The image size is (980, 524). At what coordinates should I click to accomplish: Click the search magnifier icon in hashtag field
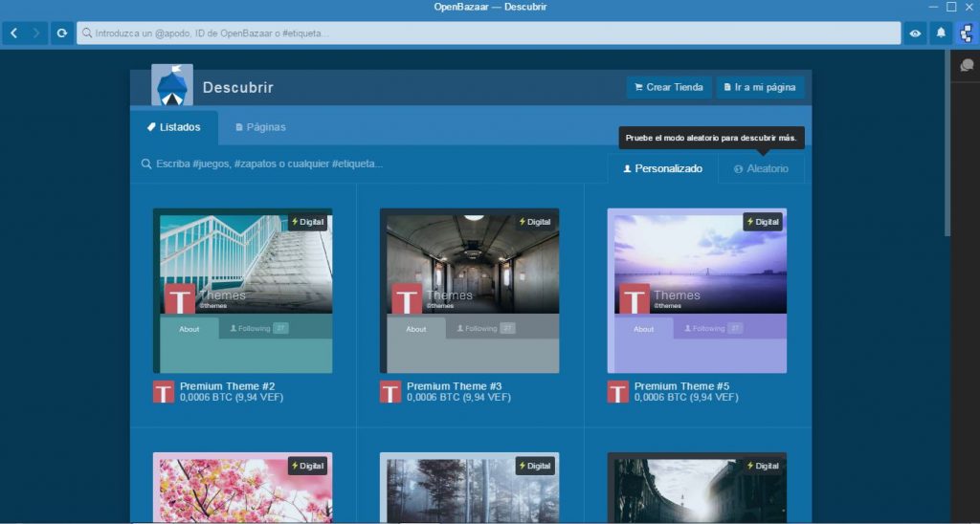146,164
